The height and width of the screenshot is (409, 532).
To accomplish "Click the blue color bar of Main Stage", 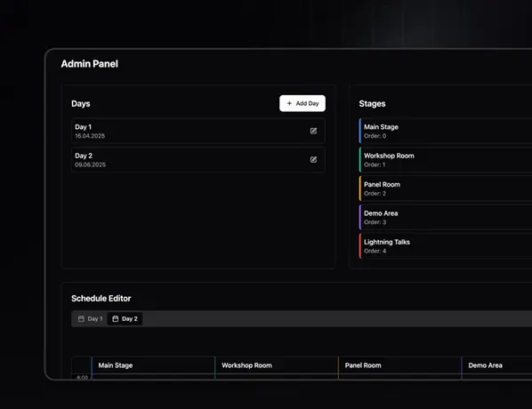I will tap(360, 131).
